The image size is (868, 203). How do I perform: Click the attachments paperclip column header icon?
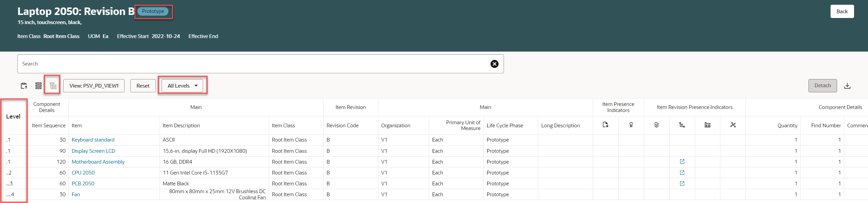click(x=656, y=125)
